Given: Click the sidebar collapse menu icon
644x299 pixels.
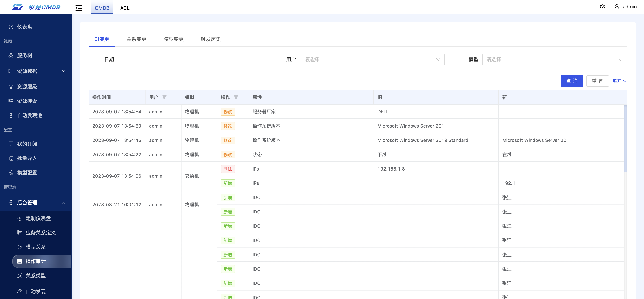Looking at the screenshot, I should (x=78, y=8).
